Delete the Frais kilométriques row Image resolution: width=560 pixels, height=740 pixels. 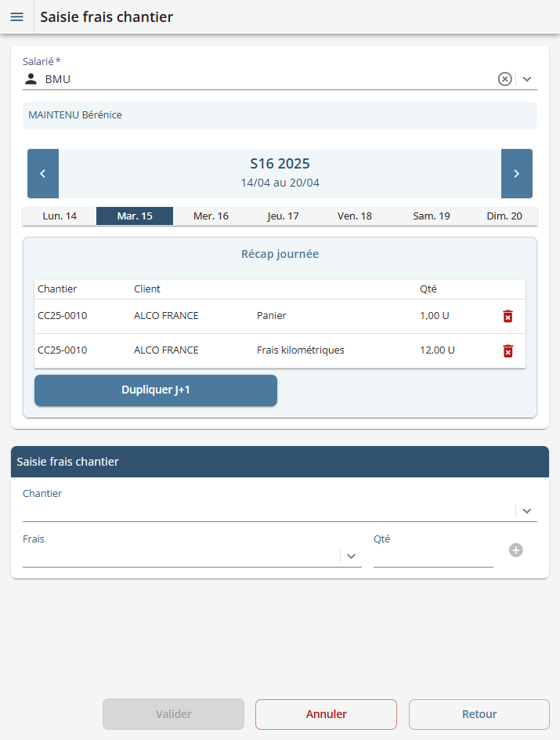click(508, 350)
